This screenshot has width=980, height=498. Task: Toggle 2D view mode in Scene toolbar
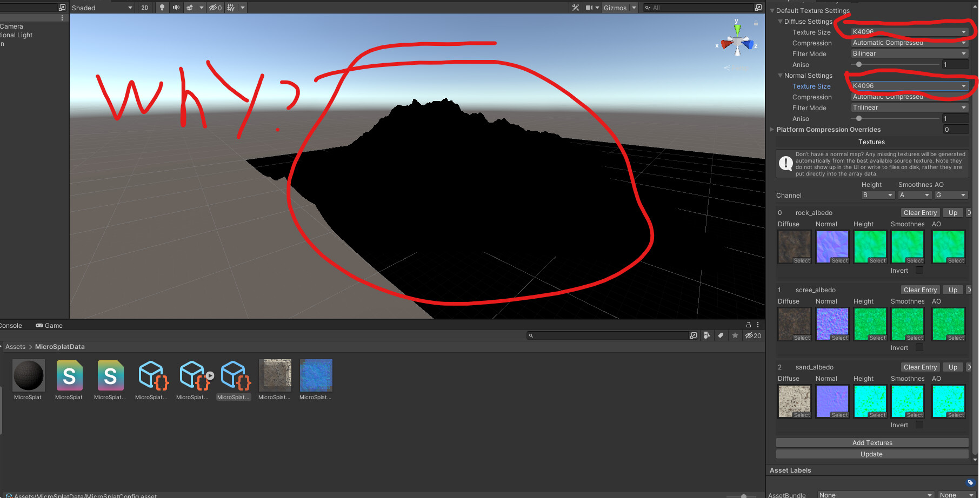pos(144,8)
